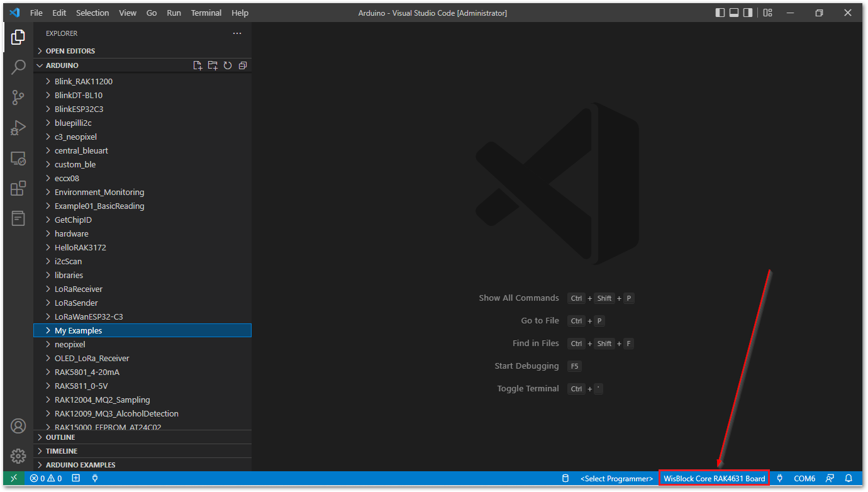Expand the OLED_LoRa_Receiver folder
Screen dimensions: 868x492
(142, 359)
